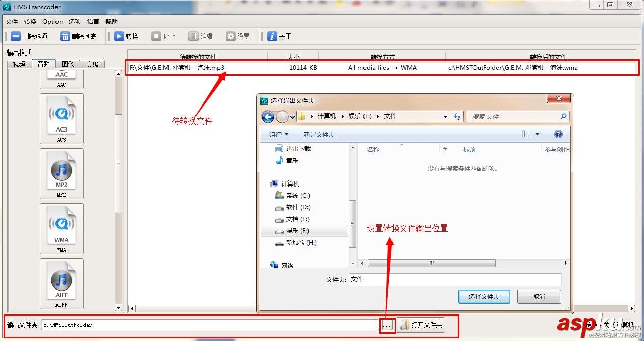The height and width of the screenshot is (341, 644).
Task: Refresh the folder view in dialog
Action: [x=457, y=116]
